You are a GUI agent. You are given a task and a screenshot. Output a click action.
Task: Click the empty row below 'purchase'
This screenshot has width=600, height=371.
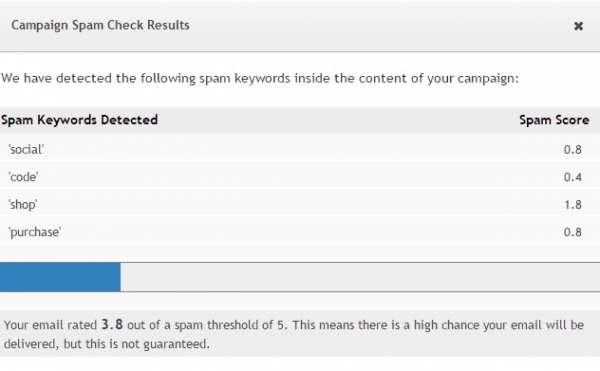click(300, 252)
